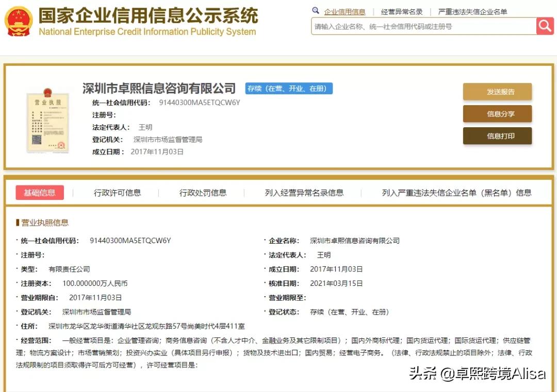This screenshot has width=557, height=392.
Task: Click the small magnifier icon beside 企业信用信息
Action: (316, 10)
